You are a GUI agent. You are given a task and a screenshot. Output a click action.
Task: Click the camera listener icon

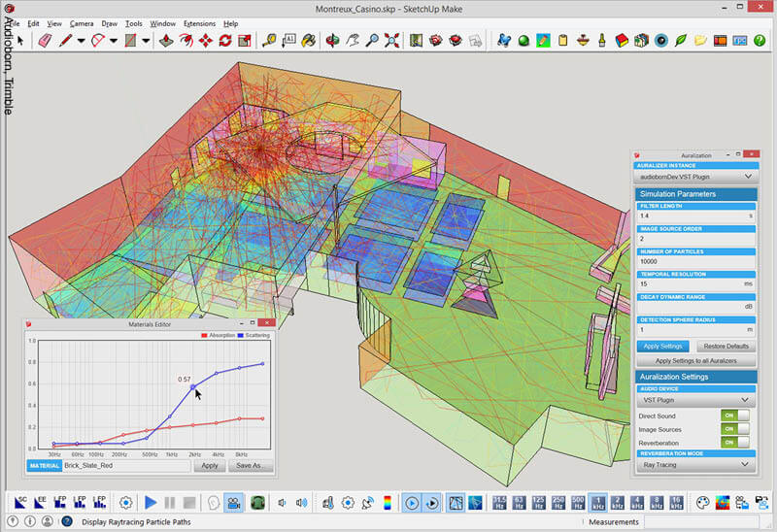[x=233, y=503]
